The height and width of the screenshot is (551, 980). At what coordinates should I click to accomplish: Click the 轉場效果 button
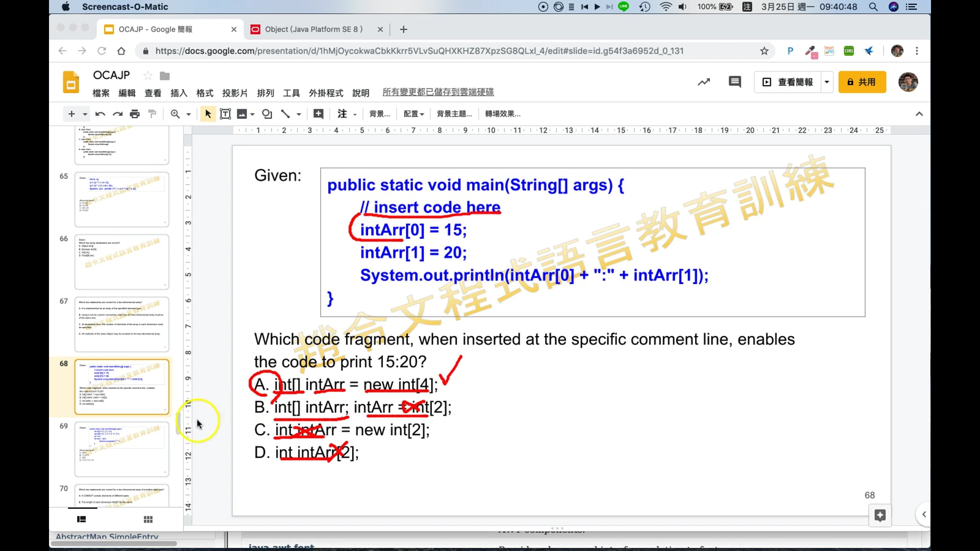pos(502,114)
